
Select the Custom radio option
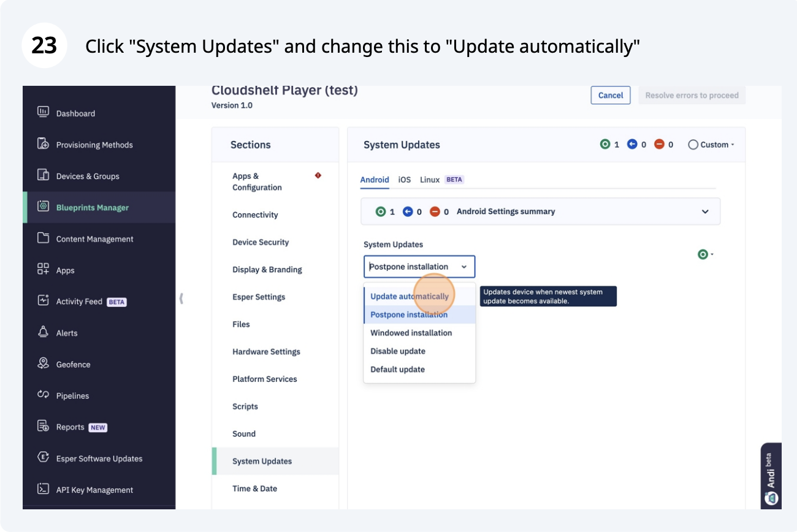pos(693,145)
